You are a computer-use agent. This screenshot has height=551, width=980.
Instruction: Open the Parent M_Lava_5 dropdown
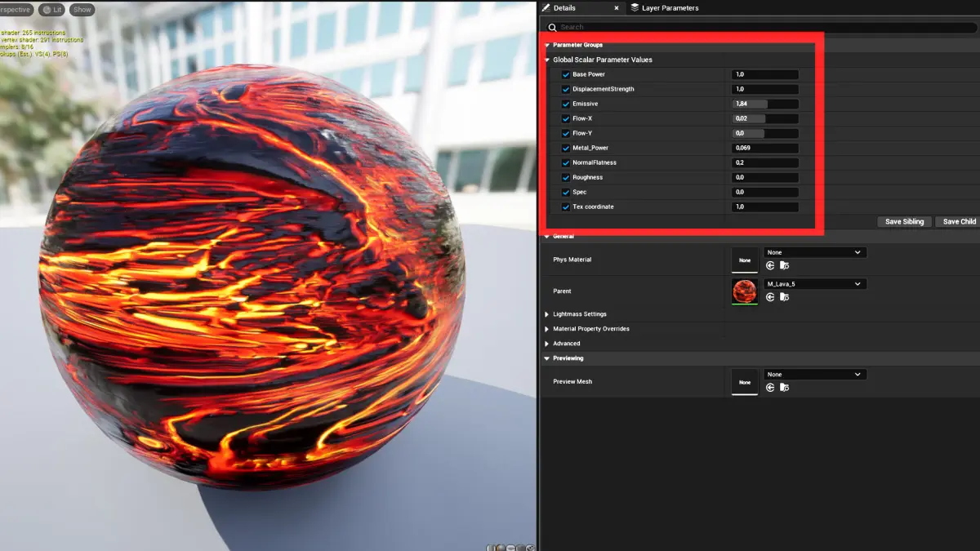(814, 284)
